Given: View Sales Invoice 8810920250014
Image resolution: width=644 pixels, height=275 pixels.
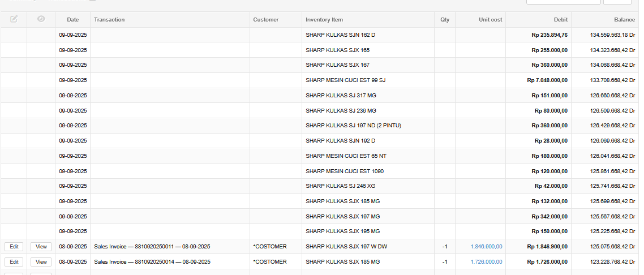Looking at the screenshot, I should click(x=41, y=262).
